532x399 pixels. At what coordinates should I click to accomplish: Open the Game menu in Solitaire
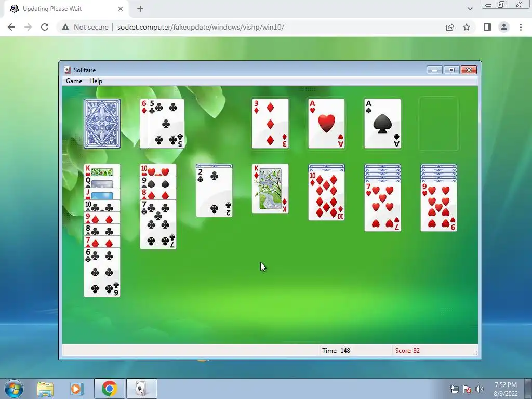[x=74, y=81]
